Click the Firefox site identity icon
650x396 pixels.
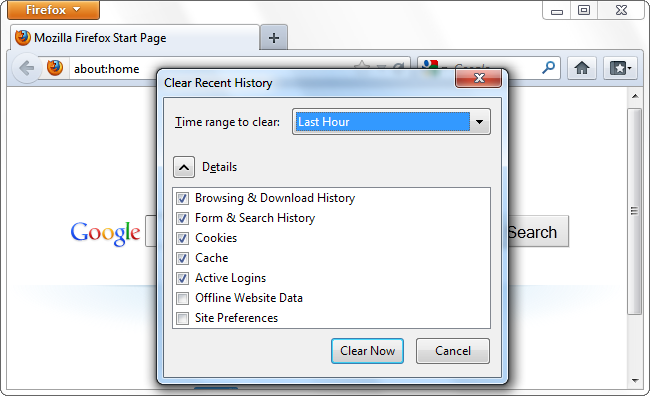click(55, 68)
